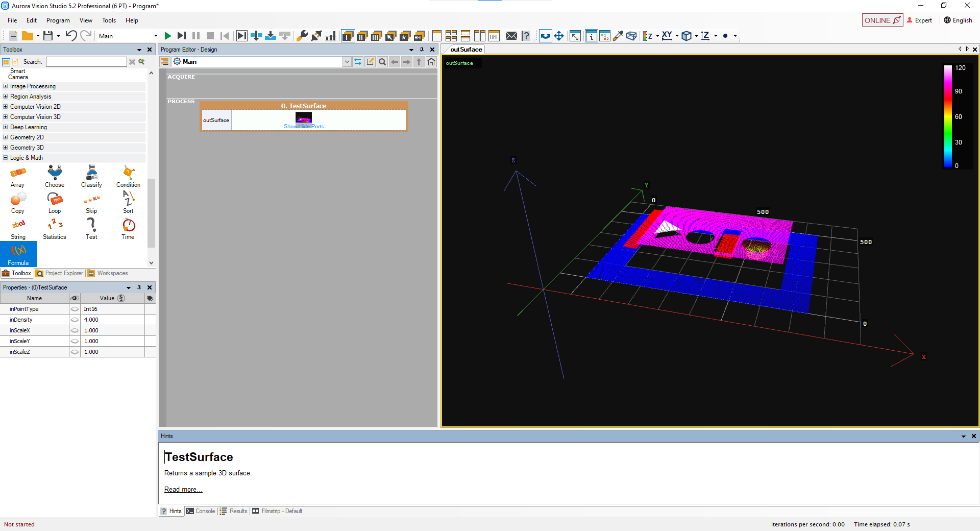Image resolution: width=980 pixels, height=531 pixels.
Task: Toggle visibility eye for inPointType port
Action: pyautogui.click(x=75, y=309)
